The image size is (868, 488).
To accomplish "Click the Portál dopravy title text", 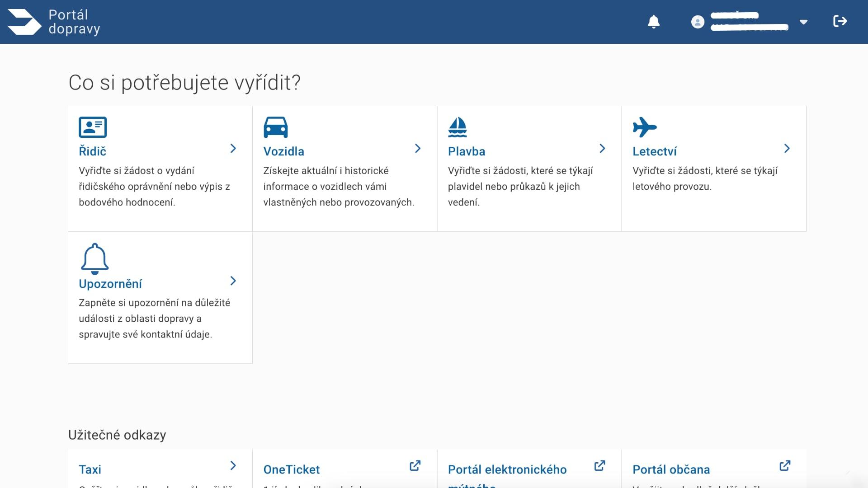I will [74, 22].
